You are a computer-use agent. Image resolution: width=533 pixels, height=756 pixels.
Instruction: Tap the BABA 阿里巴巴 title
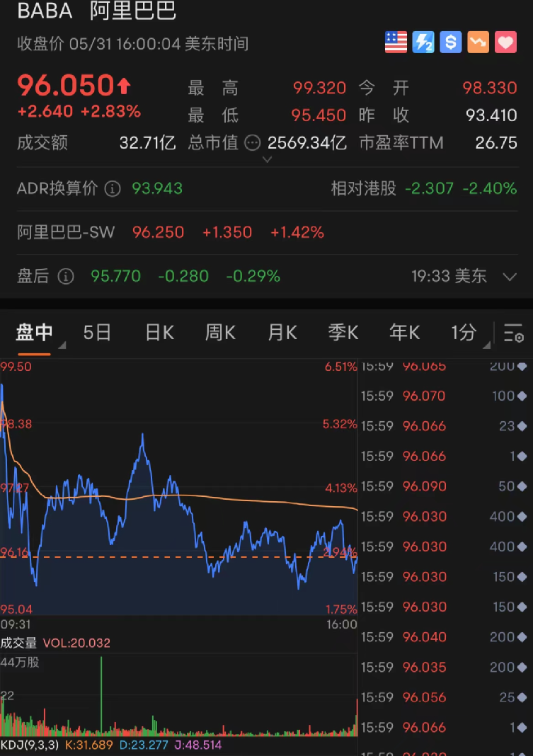coord(97,11)
